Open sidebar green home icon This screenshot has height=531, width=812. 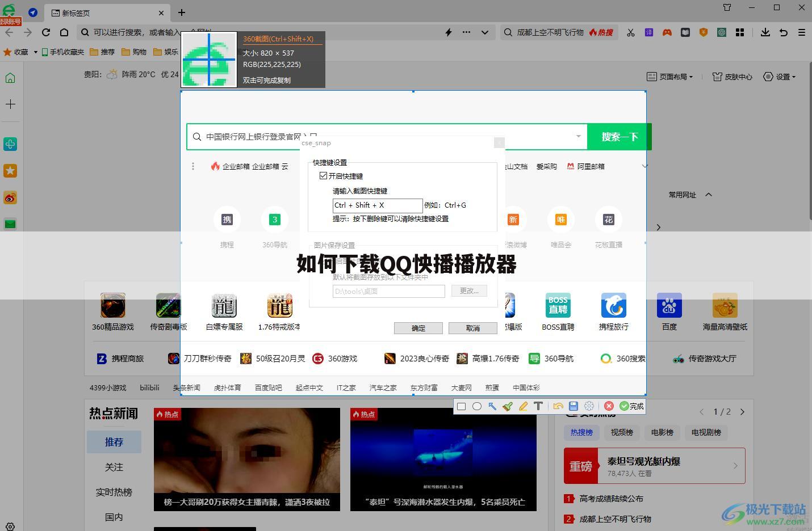click(10, 78)
